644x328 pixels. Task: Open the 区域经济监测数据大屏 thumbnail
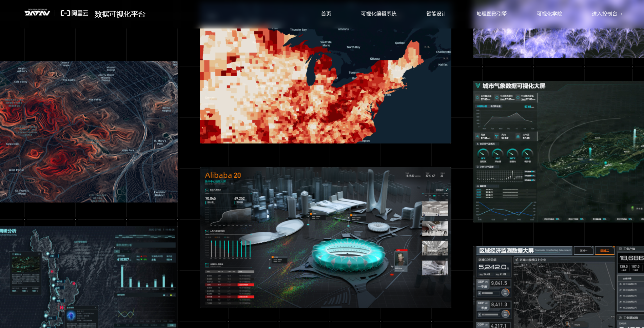click(x=559, y=287)
